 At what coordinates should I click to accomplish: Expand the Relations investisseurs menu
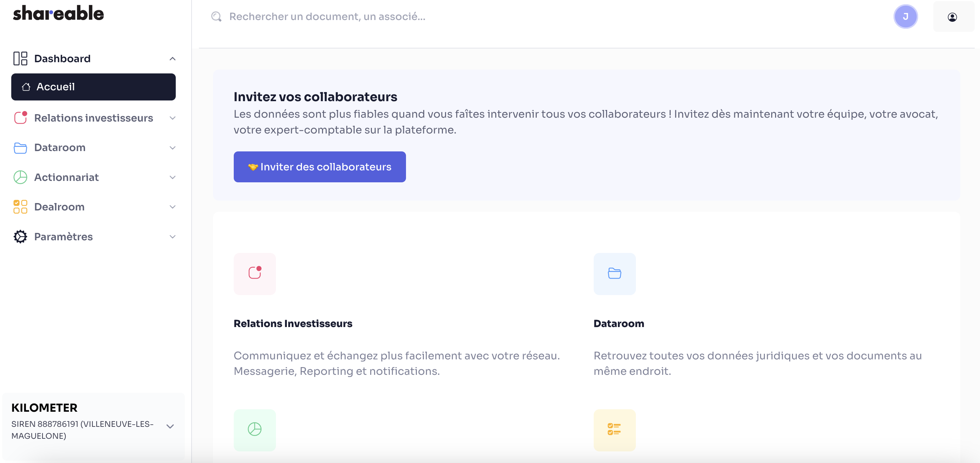[172, 118]
